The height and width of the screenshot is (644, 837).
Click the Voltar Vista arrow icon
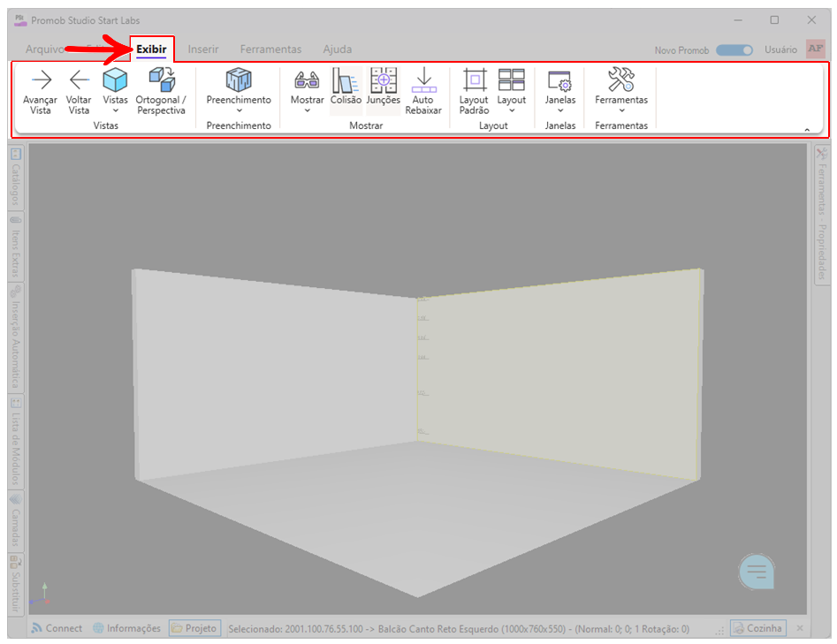click(x=79, y=80)
